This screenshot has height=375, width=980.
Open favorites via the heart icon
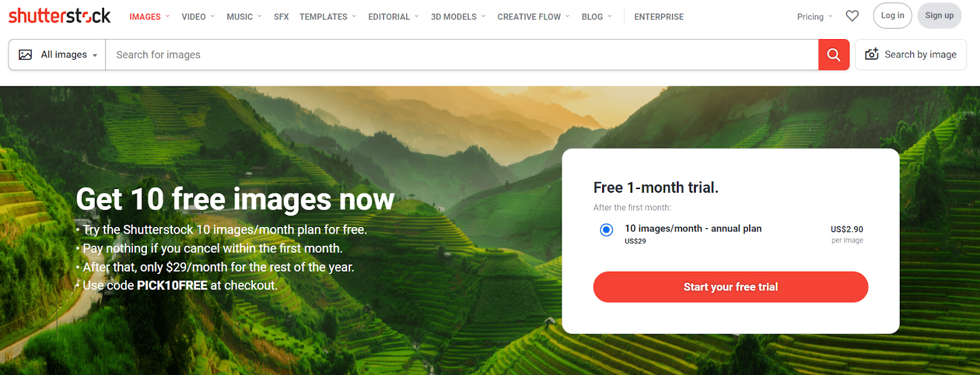coord(852,16)
